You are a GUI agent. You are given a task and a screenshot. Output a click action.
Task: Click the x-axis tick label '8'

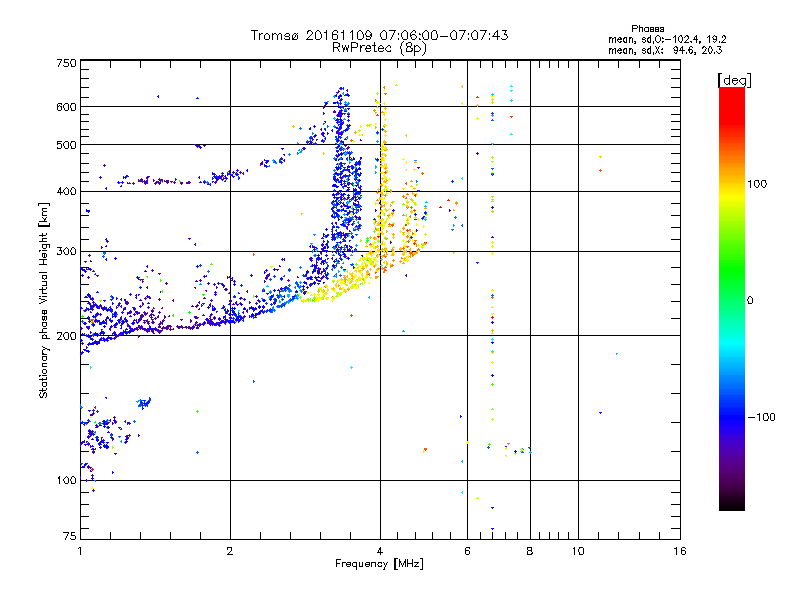tap(530, 551)
